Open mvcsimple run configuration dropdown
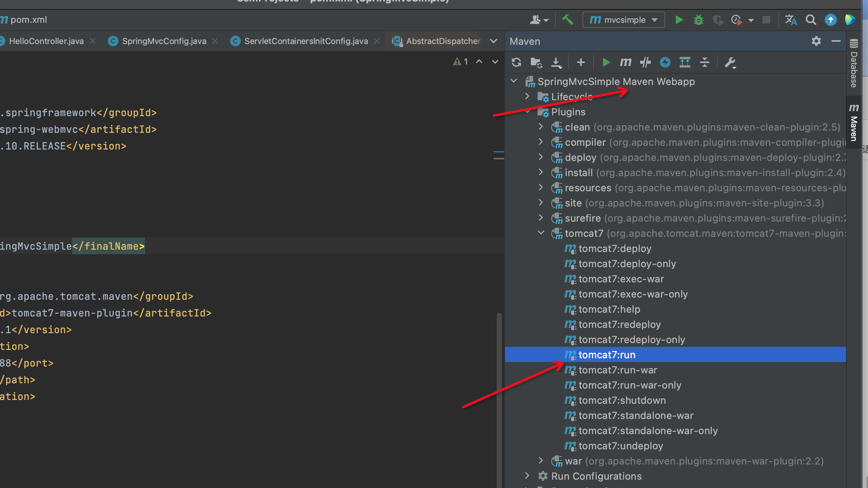 tap(624, 20)
